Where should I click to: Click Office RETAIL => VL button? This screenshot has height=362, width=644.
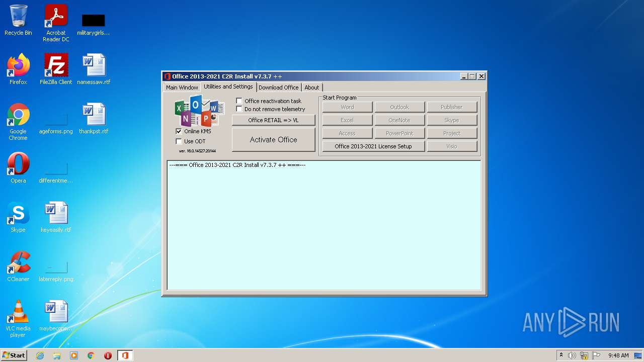coord(274,120)
